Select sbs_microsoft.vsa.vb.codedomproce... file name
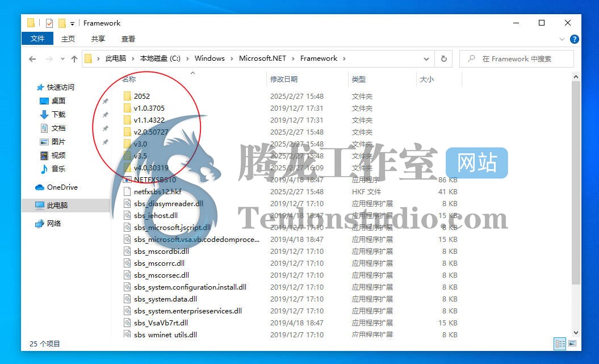This screenshot has width=599, height=364. click(x=197, y=239)
